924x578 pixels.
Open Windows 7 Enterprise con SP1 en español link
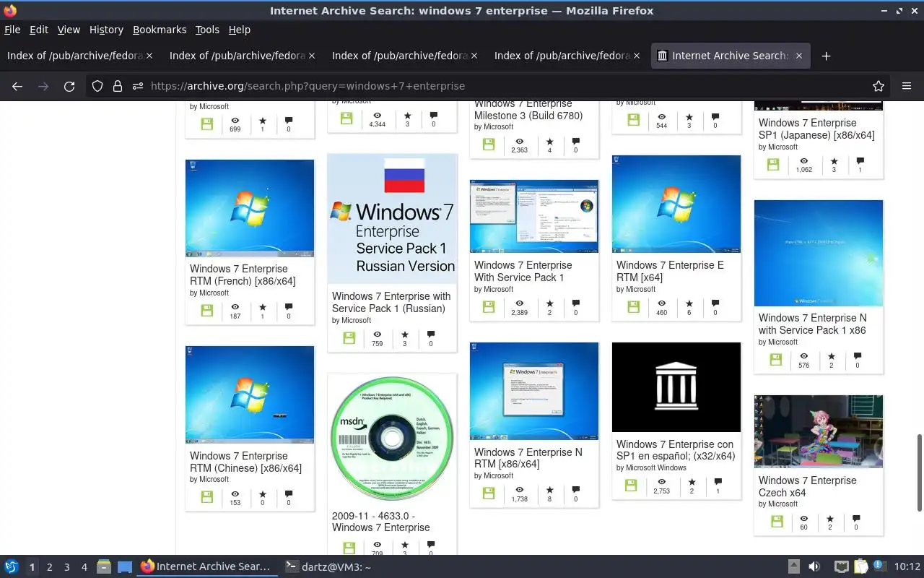pos(676,450)
